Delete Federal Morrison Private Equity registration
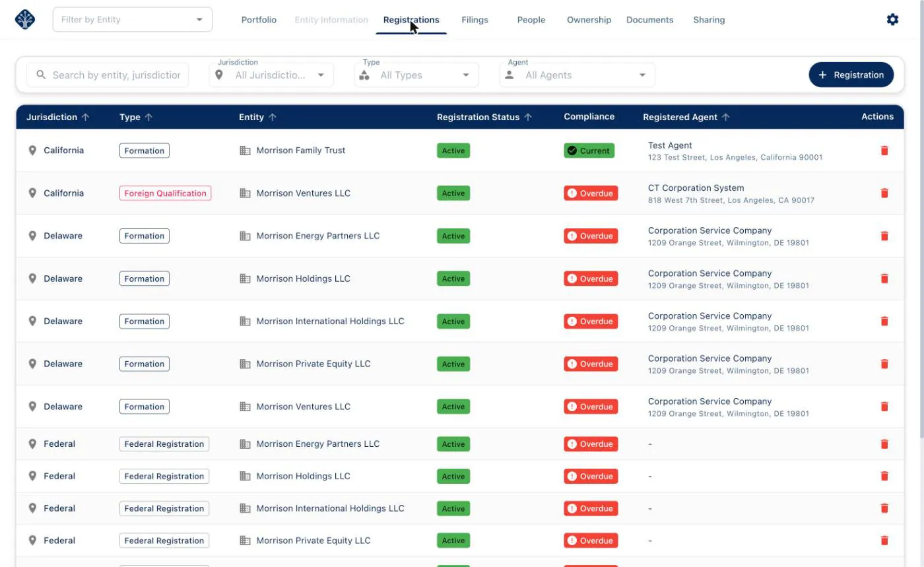Viewport: 924px width, 567px height. (x=884, y=541)
